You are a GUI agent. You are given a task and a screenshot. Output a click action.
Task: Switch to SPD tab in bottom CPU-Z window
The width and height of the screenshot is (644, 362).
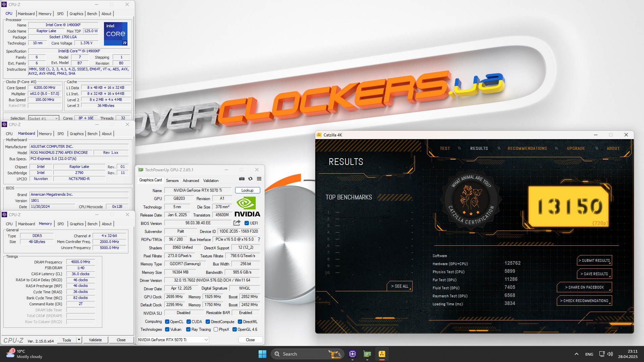[x=60, y=224]
